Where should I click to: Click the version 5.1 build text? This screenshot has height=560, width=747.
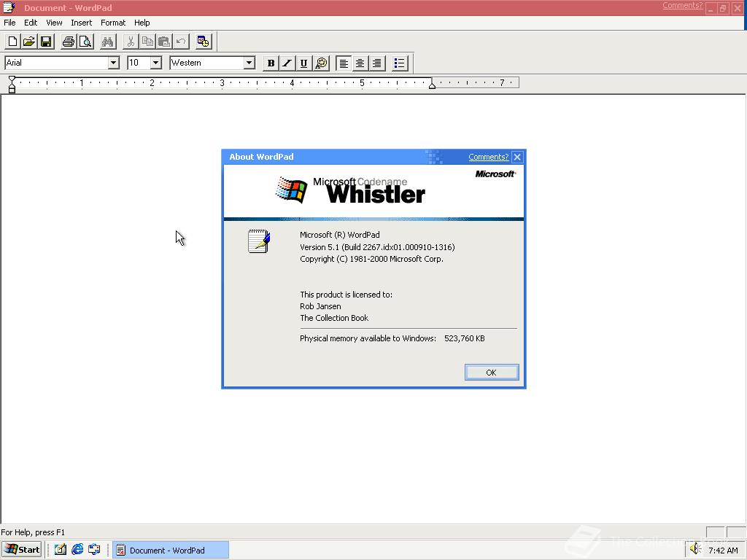[x=377, y=247]
